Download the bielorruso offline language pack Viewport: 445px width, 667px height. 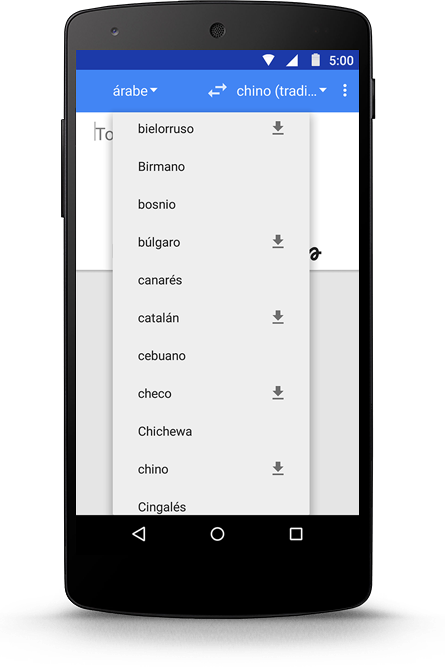click(278, 128)
